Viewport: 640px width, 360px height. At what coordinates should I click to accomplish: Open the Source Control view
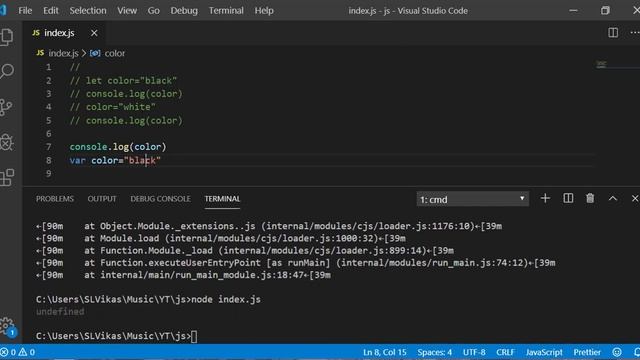(x=6, y=107)
